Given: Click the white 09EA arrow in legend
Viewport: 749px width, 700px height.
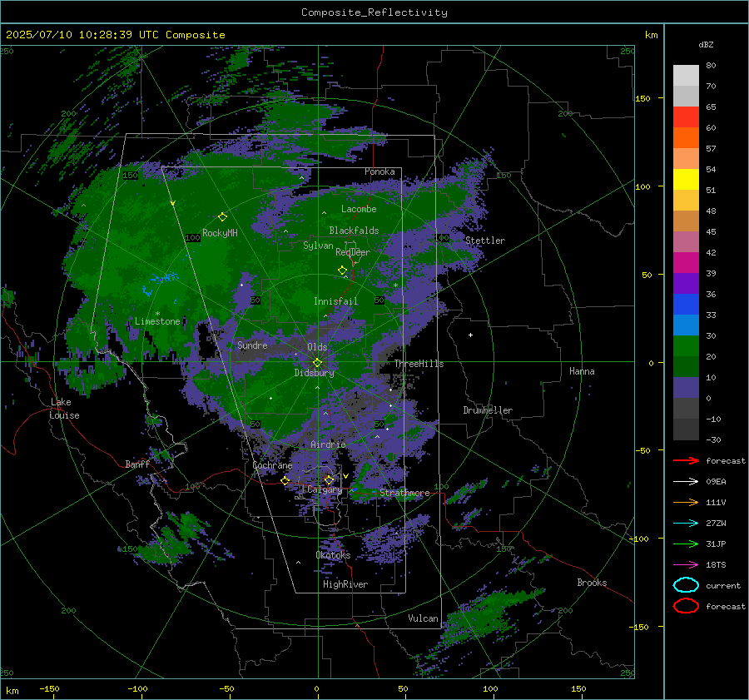Looking at the screenshot, I should click(686, 482).
